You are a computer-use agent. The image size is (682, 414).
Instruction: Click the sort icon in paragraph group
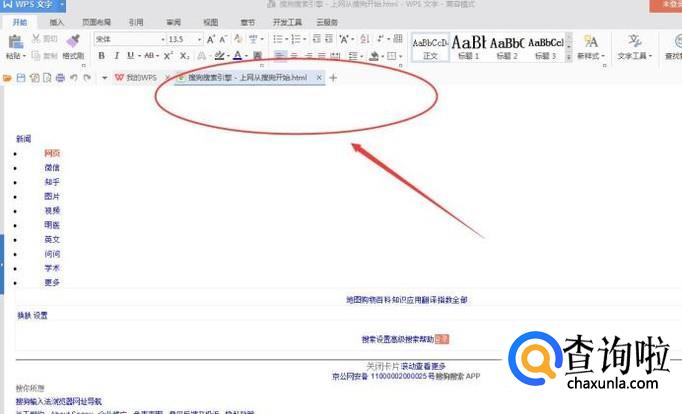(365, 39)
